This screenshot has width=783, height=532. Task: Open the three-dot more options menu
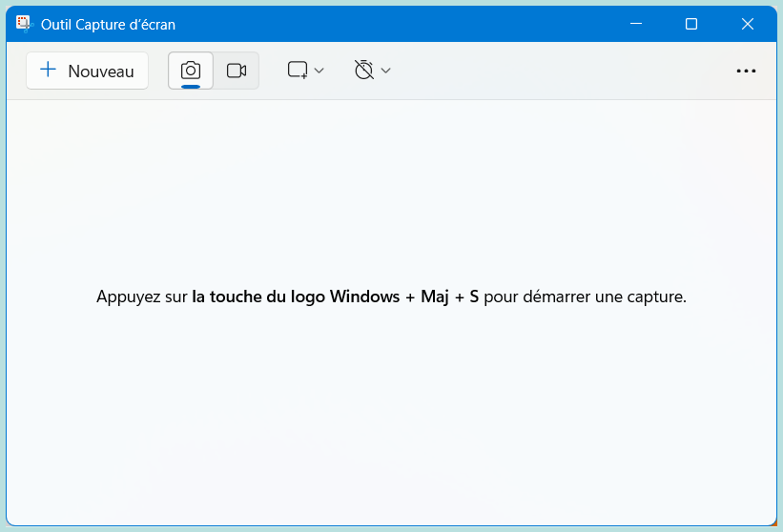(746, 71)
